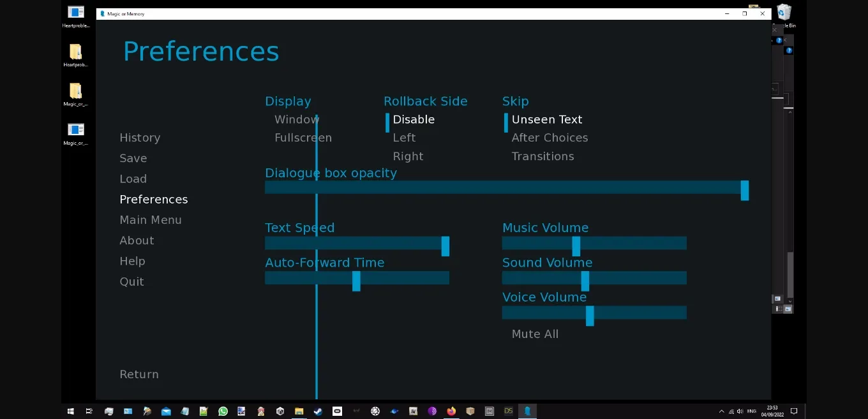
Task: Select Fullscreen display mode
Action: [x=303, y=138]
